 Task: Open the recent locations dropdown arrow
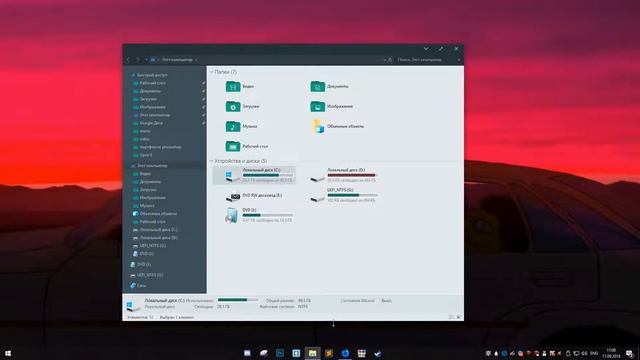(146, 60)
